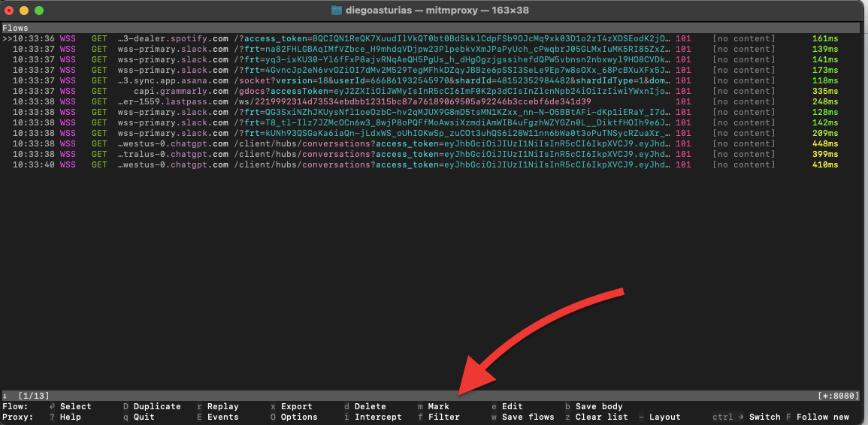Image resolution: width=868 pixels, height=425 pixels.
Task: Click the Intercept key hint
Action: 373,417
